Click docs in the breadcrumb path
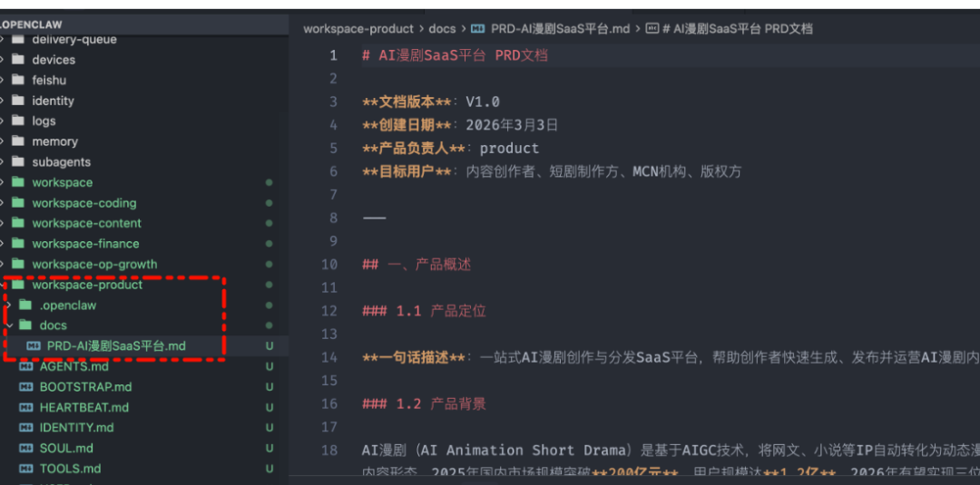This screenshot has height=485, width=980. [x=442, y=29]
